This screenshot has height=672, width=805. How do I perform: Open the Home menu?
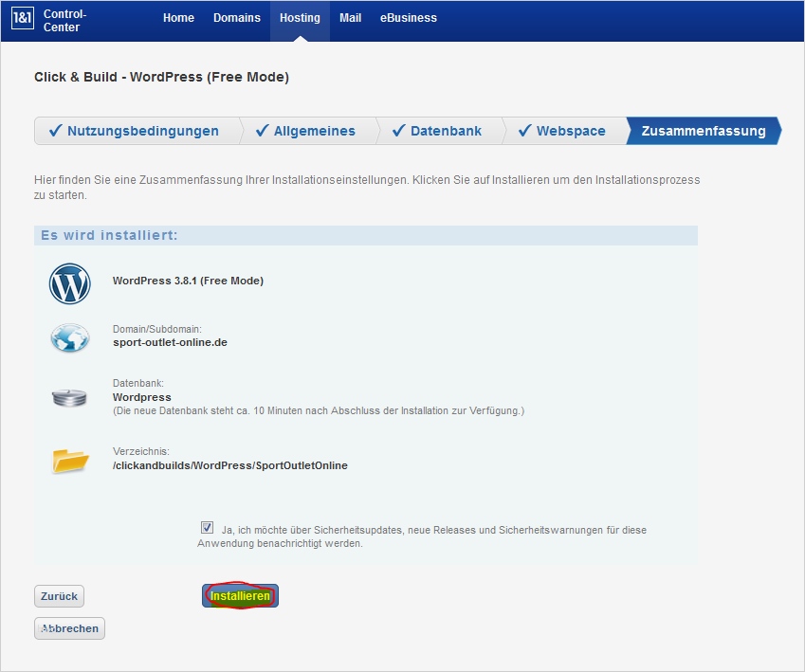click(x=178, y=18)
